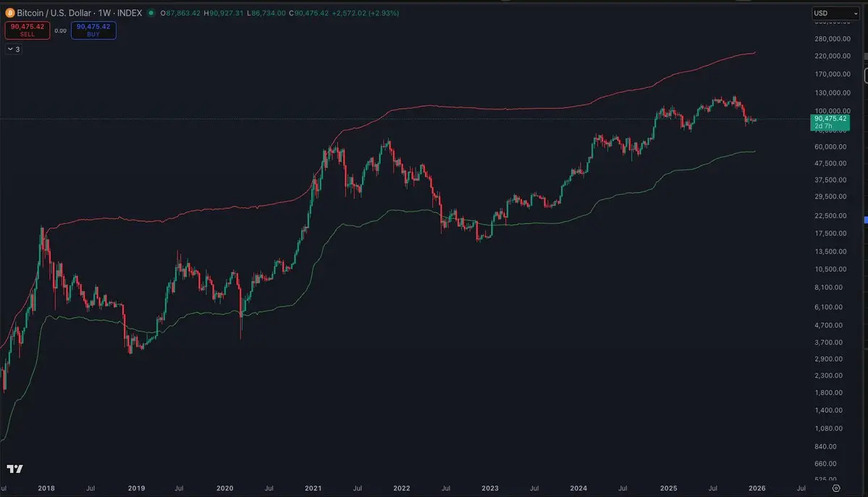Click the close value C90,475.42
Image resolution: width=868 pixels, height=497 pixels.
click(x=309, y=13)
